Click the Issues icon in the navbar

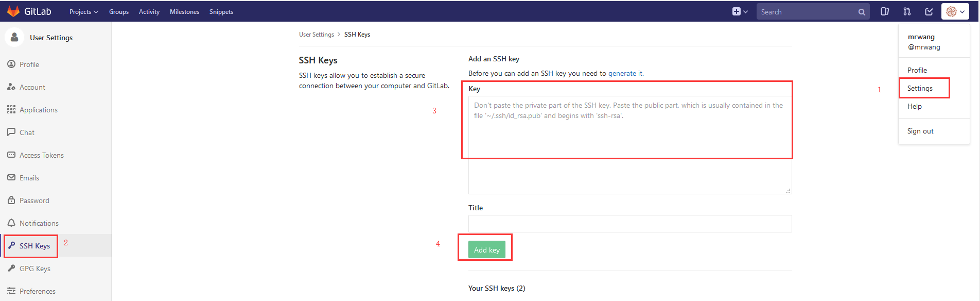click(885, 11)
